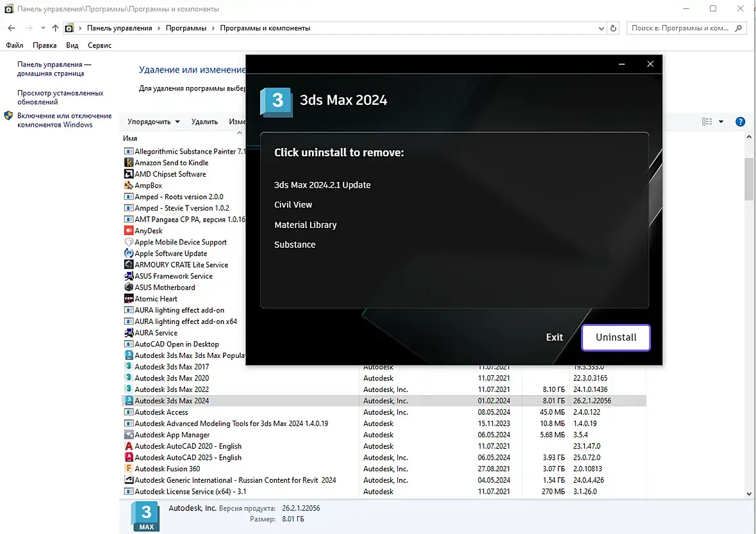Go up one level with the up arrow
The height and width of the screenshot is (534, 756).
click(x=56, y=28)
